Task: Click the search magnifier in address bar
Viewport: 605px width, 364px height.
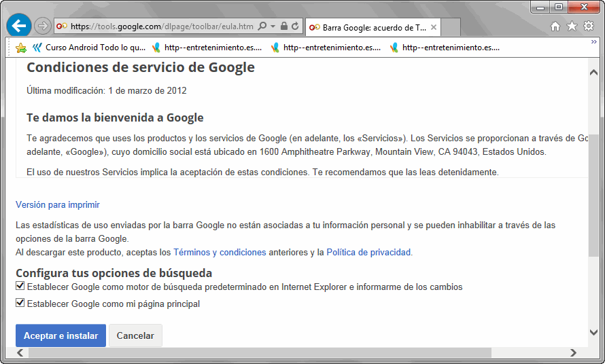Action: click(x=262, y=26)
